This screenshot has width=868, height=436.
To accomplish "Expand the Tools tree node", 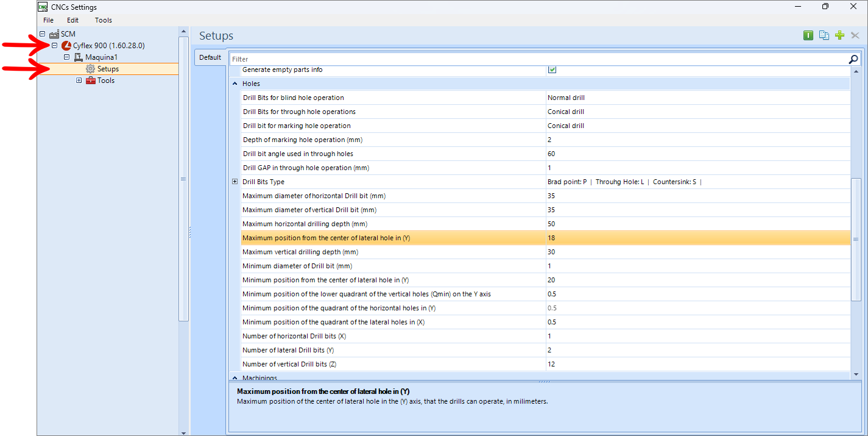I will (x=79, y=80).
